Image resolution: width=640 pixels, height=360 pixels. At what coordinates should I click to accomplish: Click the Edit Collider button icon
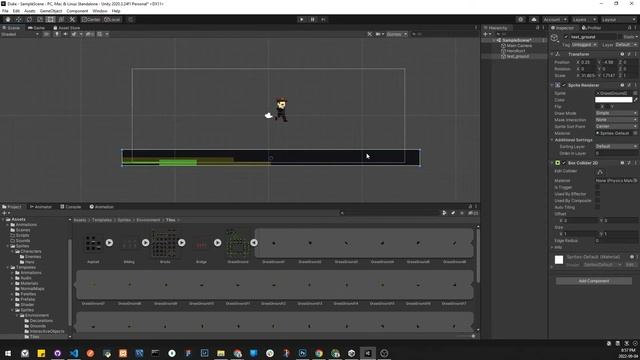pyautogui.click(x=600, y=172)
